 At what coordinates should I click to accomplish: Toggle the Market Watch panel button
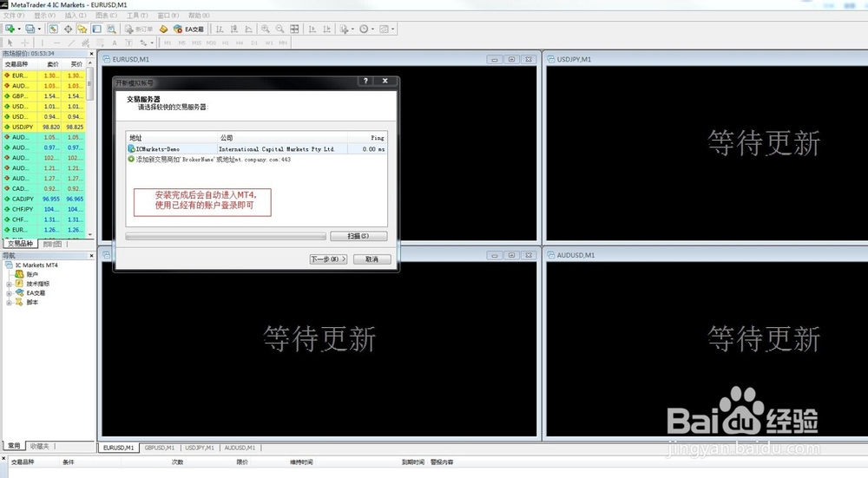tap(53, 29)
